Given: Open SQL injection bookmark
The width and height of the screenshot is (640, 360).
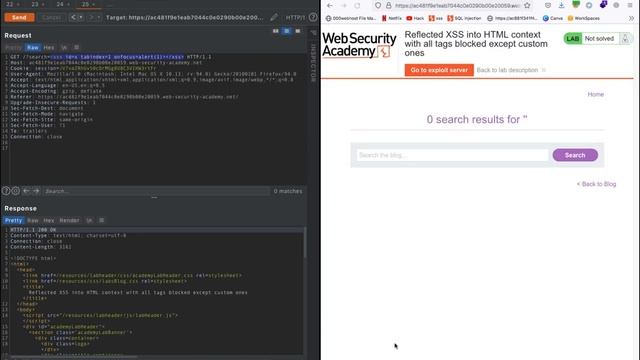Looking at the screenshot, I should click(464, 18).
